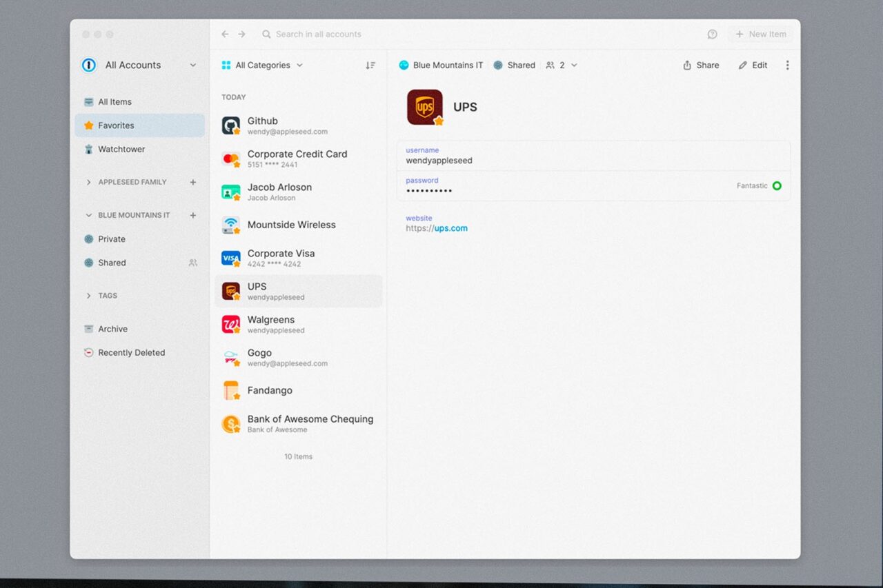
Task: Open the three-dot more options menu
Action: pos(787,65)
